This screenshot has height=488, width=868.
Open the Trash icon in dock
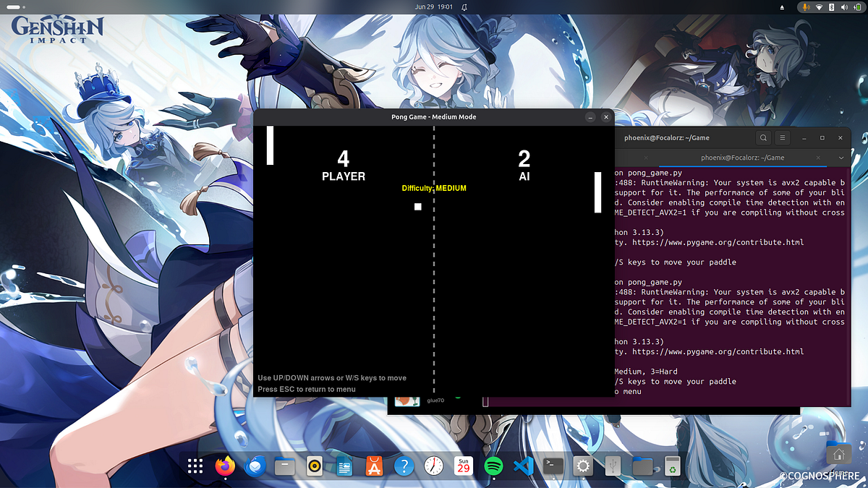point(673,466)
